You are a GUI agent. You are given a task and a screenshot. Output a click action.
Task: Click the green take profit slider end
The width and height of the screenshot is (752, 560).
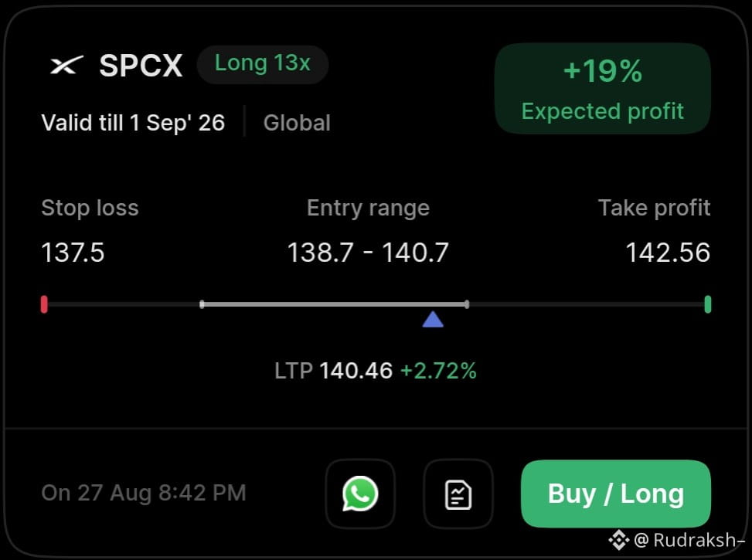click(x=707, y=304)
